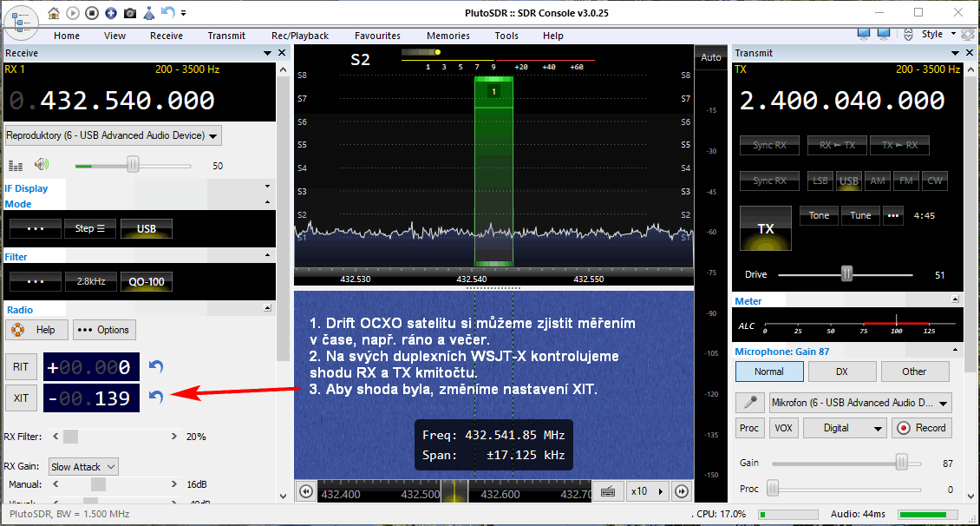Image resolution: width=980 pixels, height=526 pixels.
Task: Toggle the XIT button
Action: 20,398
